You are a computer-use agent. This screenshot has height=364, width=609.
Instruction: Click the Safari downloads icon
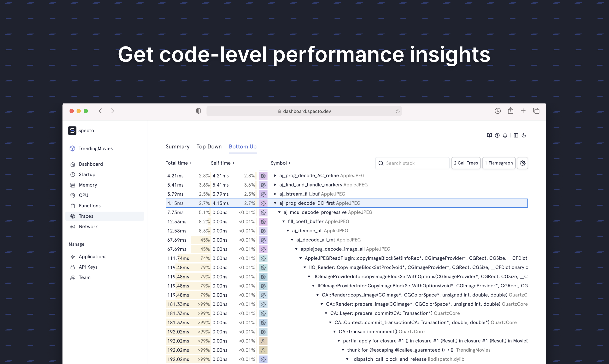(498, 111)
